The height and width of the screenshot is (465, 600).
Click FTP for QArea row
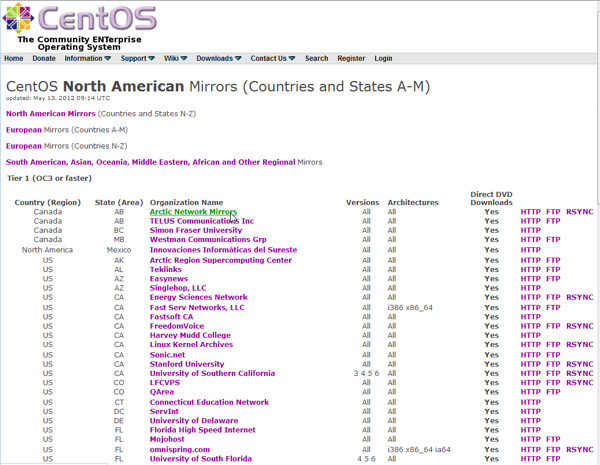[553, 392]
